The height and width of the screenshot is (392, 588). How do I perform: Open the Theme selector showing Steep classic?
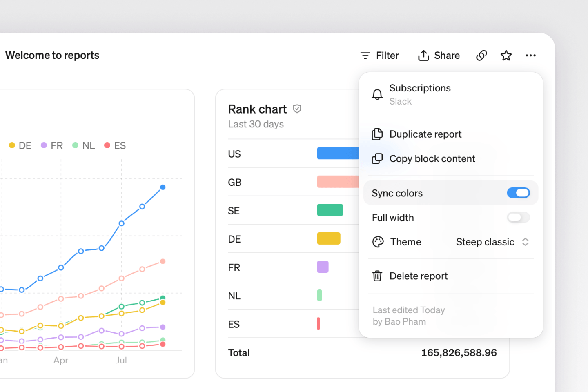492,242
